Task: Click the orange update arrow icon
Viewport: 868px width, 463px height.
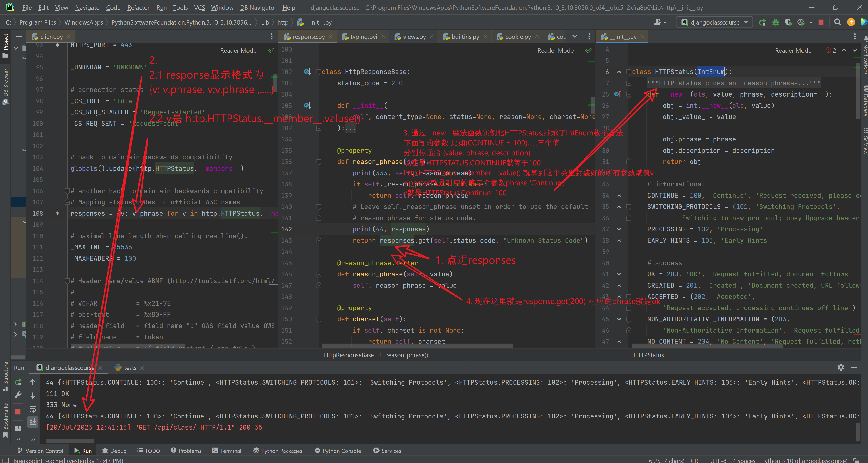Action: coord(851,22)
